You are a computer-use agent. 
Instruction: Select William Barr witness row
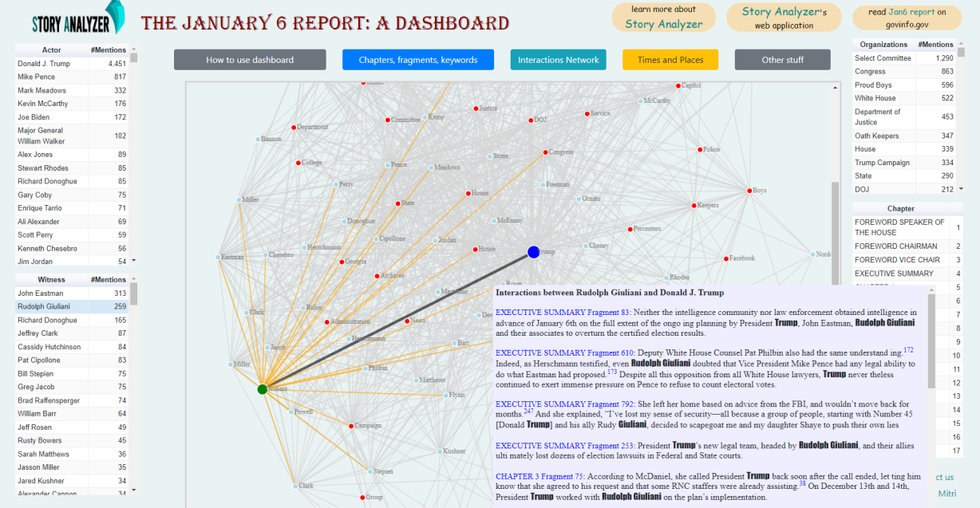click(72, 414)
